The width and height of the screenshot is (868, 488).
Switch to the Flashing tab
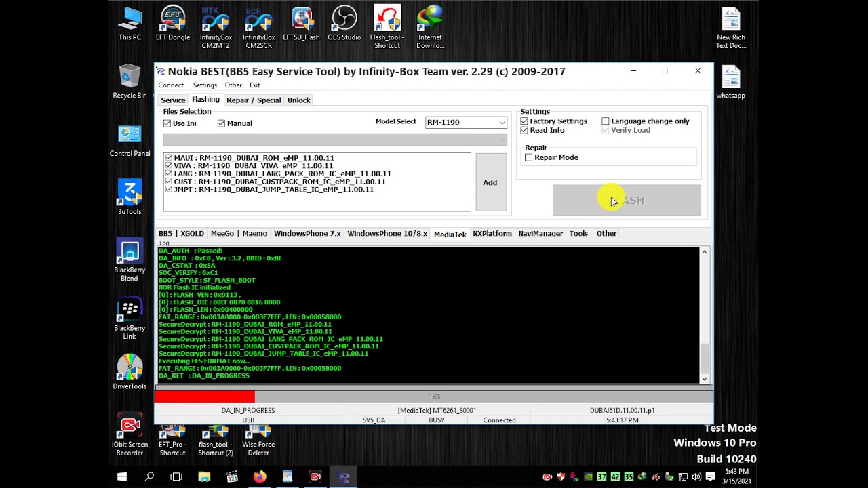pyautogui.click(x=205, y=100)
